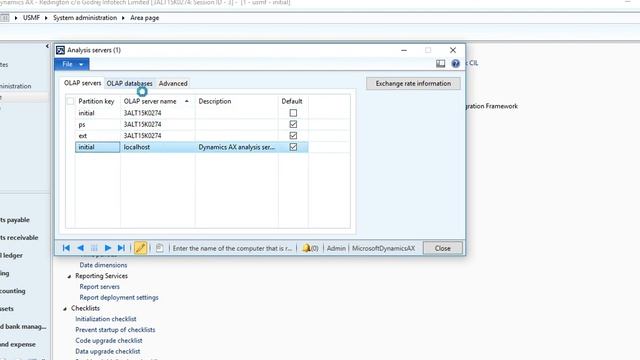Image resolution: width=640 pixels, height=360 pixels.
Task: Select the localhost server name cell
Action: coord(158,147)
